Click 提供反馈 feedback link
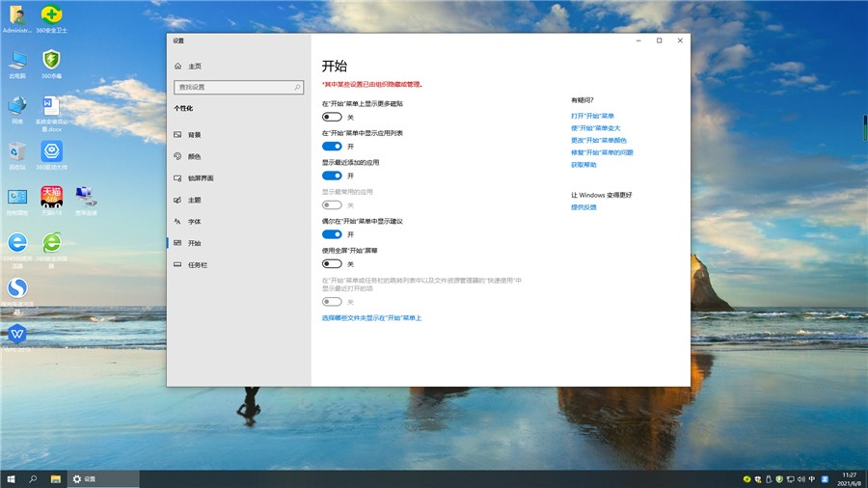This screenshot has height=488, width=868. coord(583,207)
